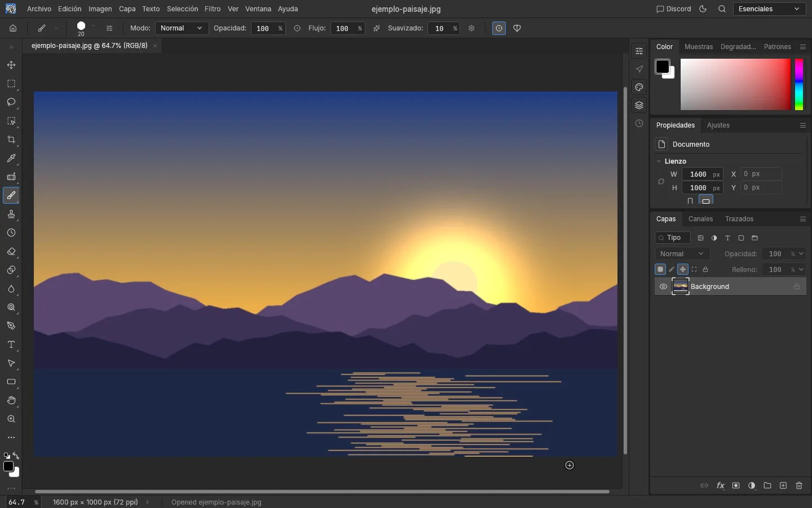The image size is (812, 508).
Task: Open extra tools three-dots button
Action: click(x=11, y=437)
